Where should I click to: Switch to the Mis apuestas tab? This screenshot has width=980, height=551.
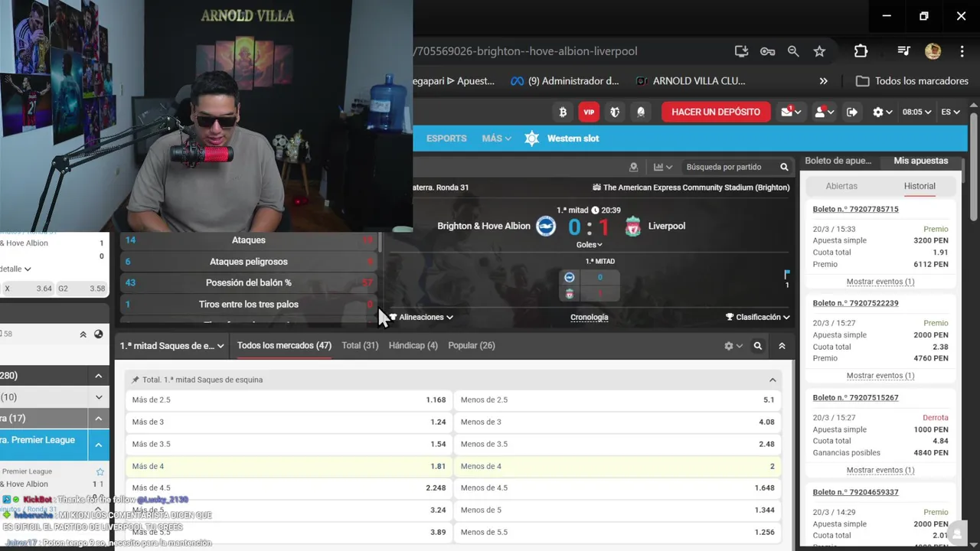pos(920,161)
